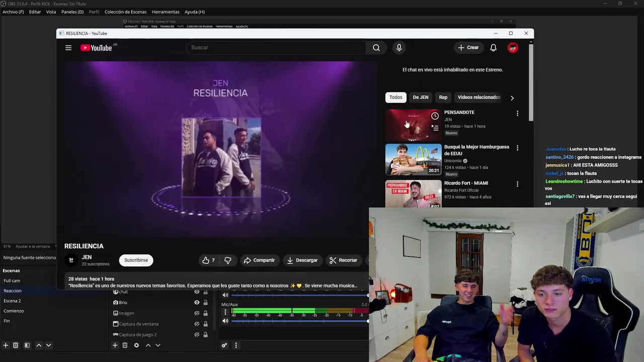Screen dimensions: 644x362
Task: Open the Paneles (D) menu
Action: [x=72, y=12]
